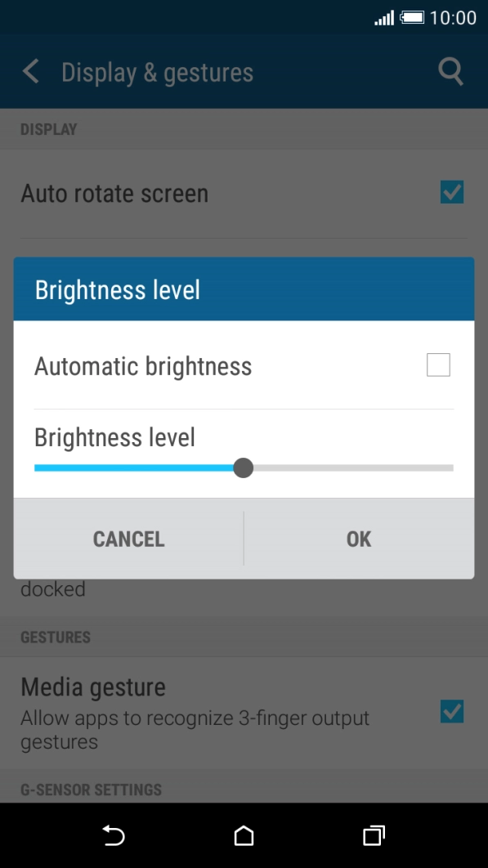
Task: Tap the Home navigation button
Action: 242,835
